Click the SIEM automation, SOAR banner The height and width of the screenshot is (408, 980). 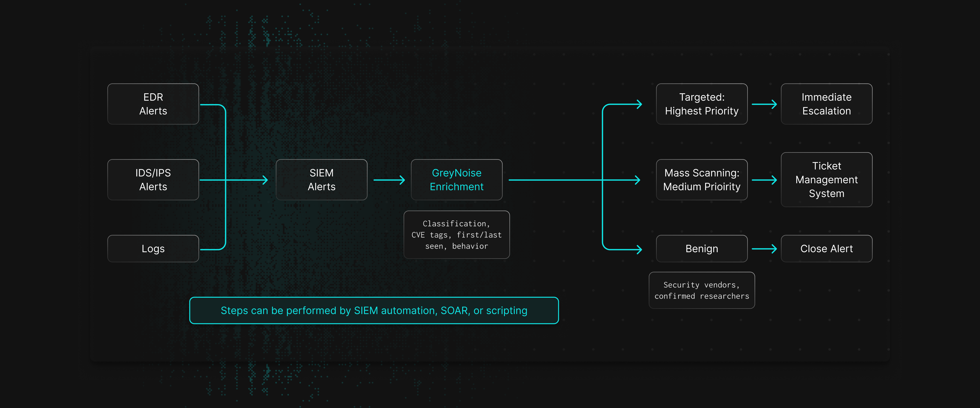[374, 310]
